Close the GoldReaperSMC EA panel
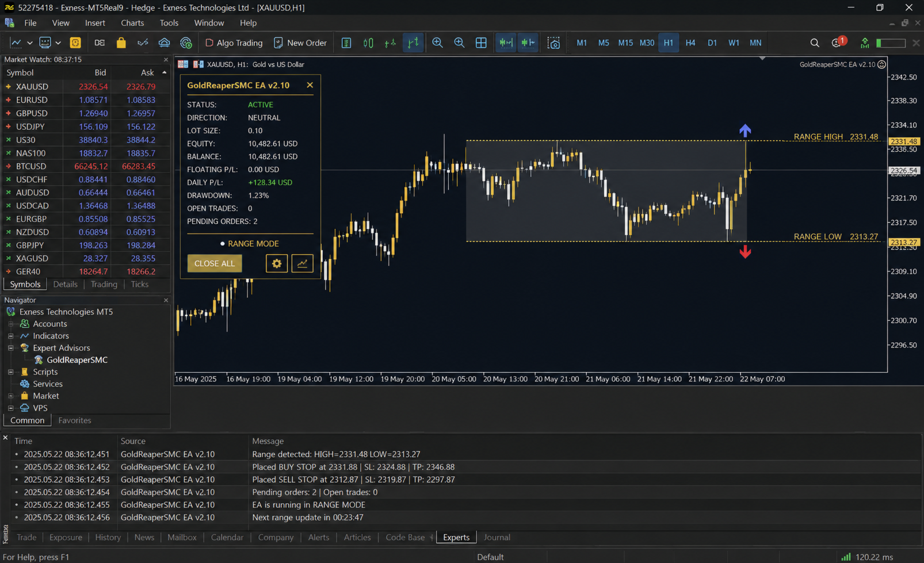Image resolution: width=924 pixels, height=563 pixels. coord(310,85)
